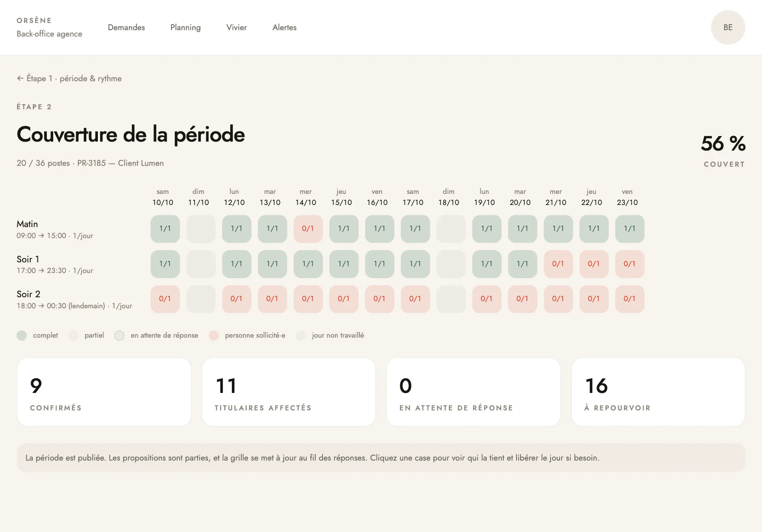This screenshot has height=532, width=762.
Task: Click the partiel legend swatch
Action: 73,336
